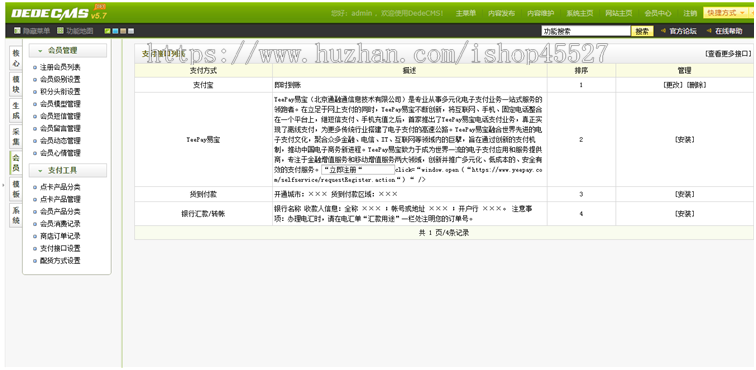Image resolution: width=756 pixels, height=370 pixels.
Task: Switch to the blue theme swatch
Action: tap(115, 31)
